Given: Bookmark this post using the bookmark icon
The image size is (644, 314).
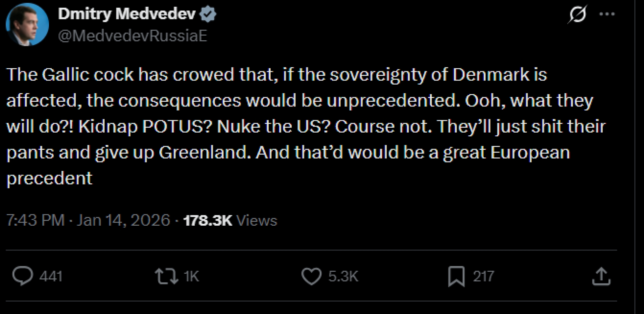Looking at the screenshot, I should click(456, 276).
